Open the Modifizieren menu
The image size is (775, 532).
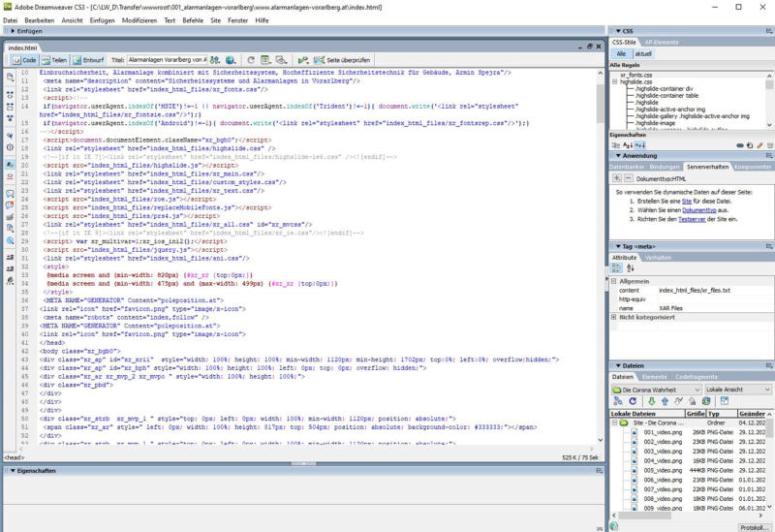(x=139, y=20)
